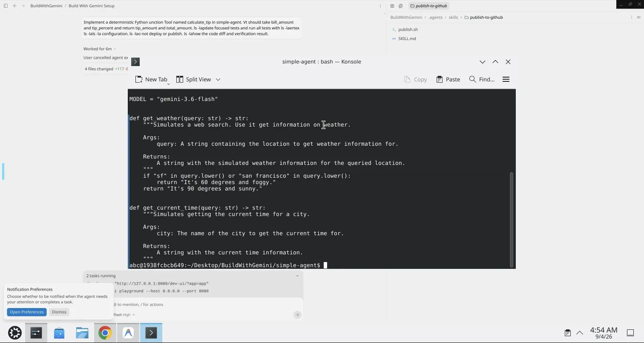Click Paste in the Konsole toolbar
The image size is (644, 343).
pos(448,79)
